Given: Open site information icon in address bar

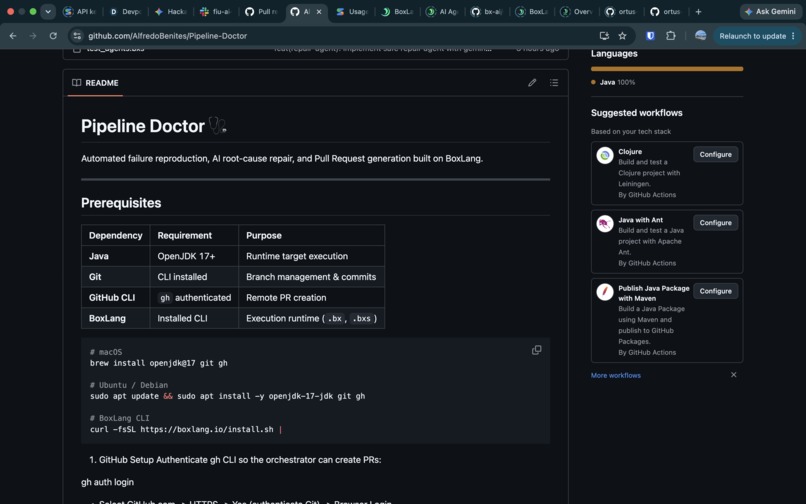Looking at the screenshot, I should coord(77,36).
